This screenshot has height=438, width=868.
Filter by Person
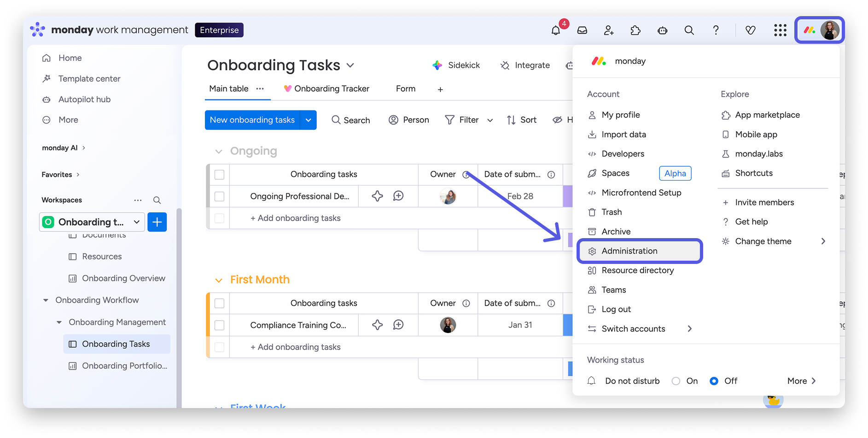[409, 120]
